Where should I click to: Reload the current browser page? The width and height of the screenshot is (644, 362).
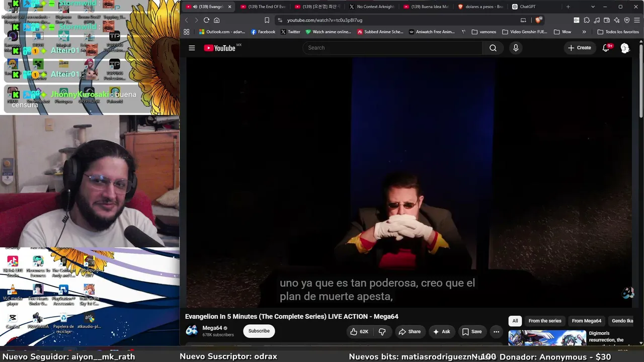pyautogui.click(x=206, y=20)
